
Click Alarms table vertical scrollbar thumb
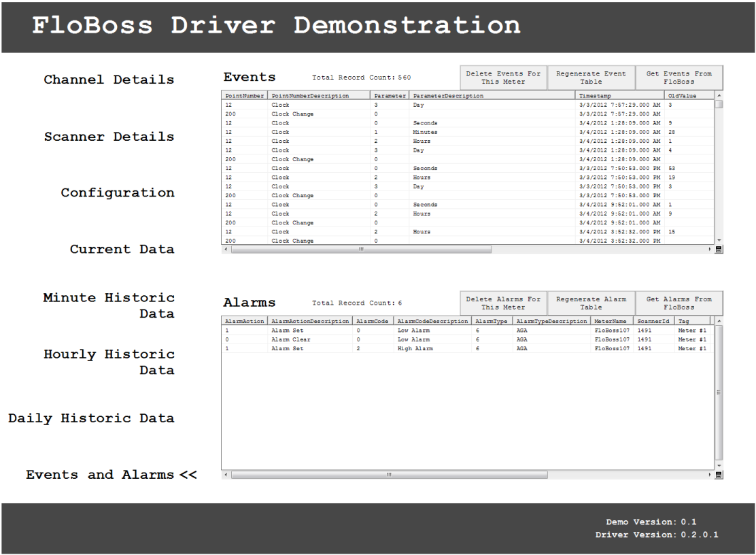(x=719, y=392)
